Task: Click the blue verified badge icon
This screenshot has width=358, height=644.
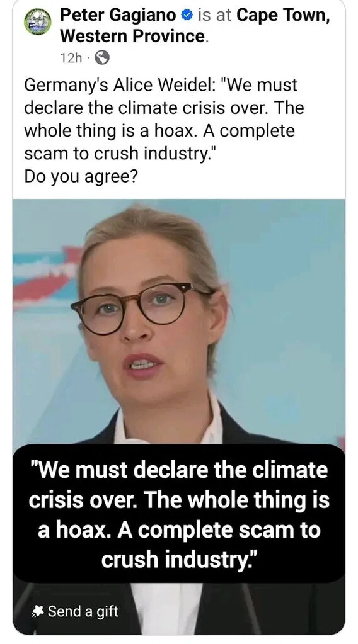Action: tap(186, 15)
